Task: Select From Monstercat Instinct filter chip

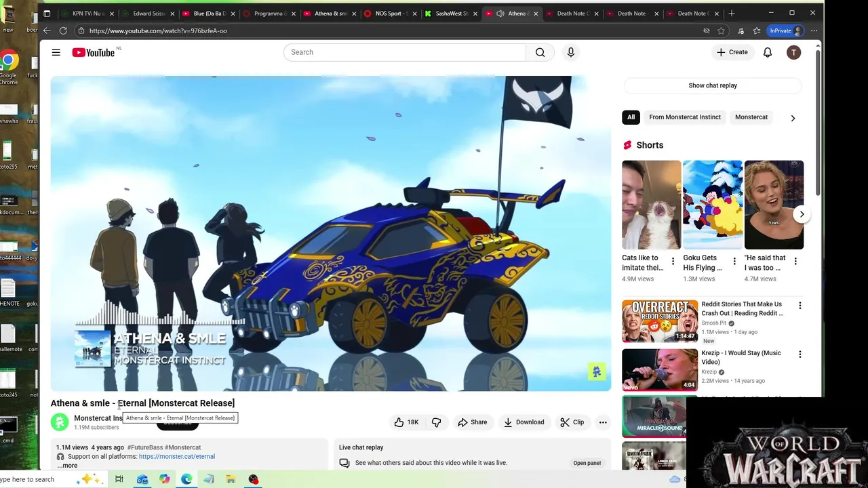Action: click(685, 117)
